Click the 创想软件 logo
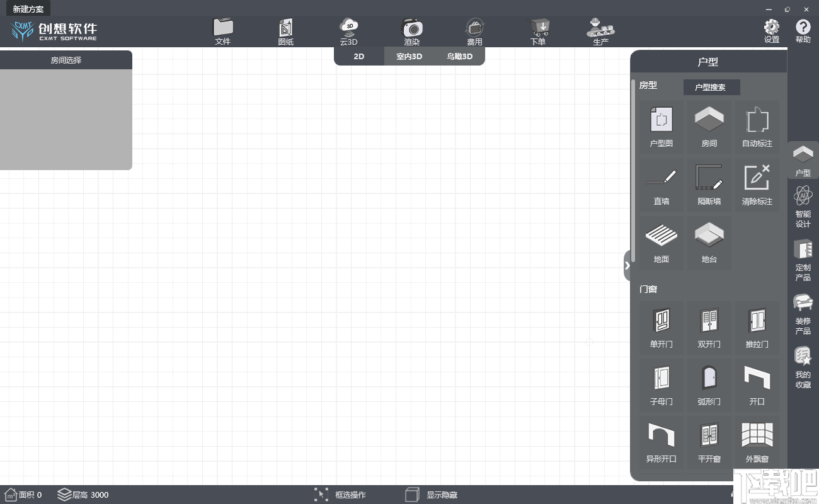 pyautogui.click(x=54, y=31)
